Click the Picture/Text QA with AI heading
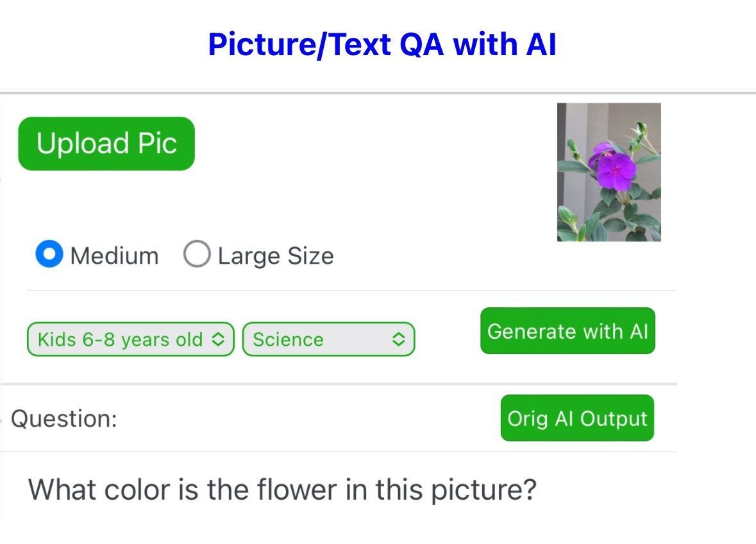This screenshot has height=544, width=756. click(x=382, y=45)
